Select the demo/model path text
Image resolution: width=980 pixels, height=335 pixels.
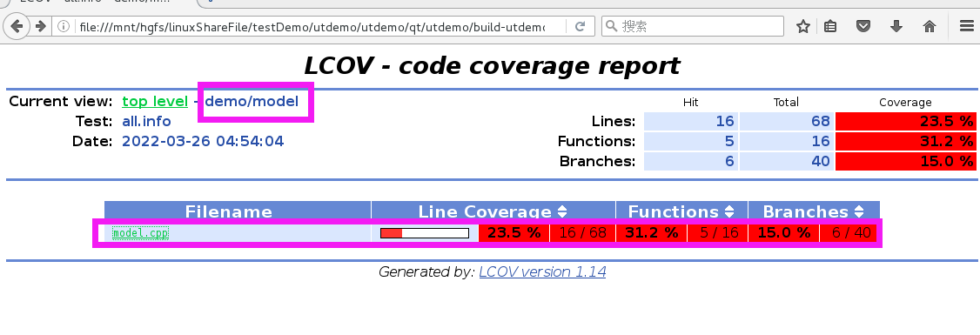(x=252, y=101)
